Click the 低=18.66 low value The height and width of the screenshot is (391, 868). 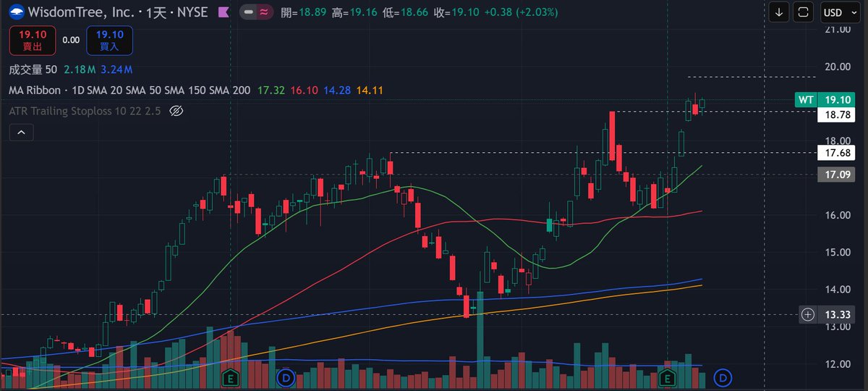tap(406, 12)
